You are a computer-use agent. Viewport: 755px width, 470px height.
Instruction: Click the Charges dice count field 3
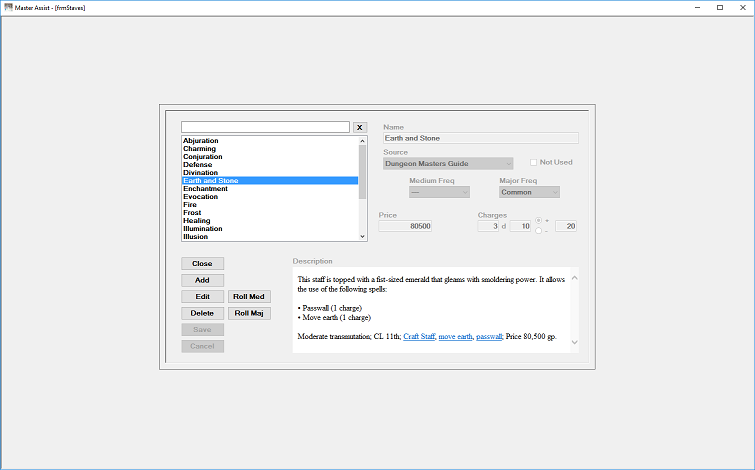click(x=488, y=226)
